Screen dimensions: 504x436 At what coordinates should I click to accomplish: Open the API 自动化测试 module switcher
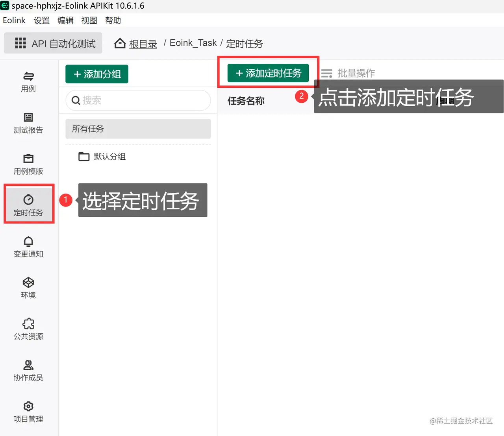tap(53, 43)
